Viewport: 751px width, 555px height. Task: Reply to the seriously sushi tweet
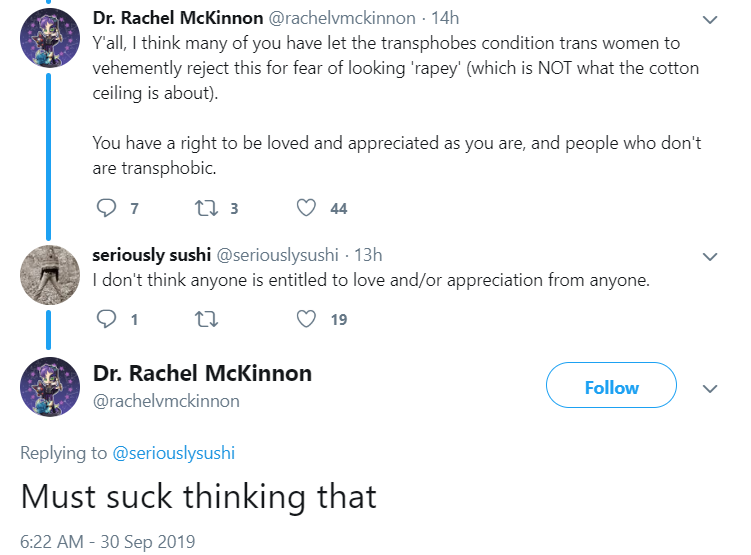(x=106, y=319)
